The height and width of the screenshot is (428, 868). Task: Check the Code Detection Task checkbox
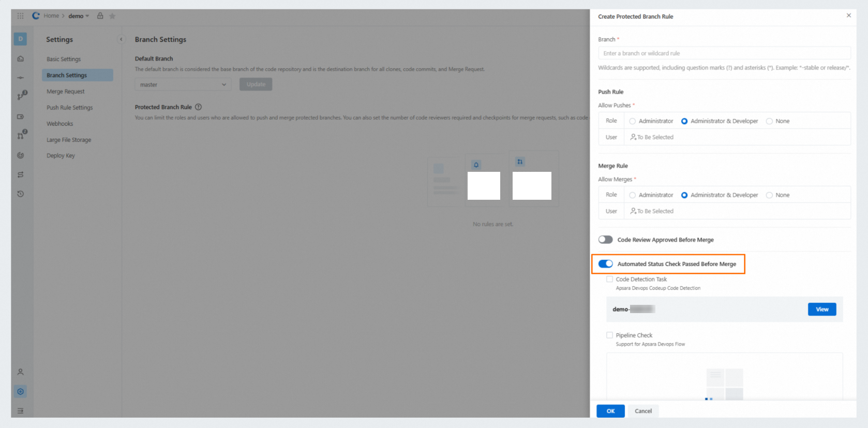(609, 279)
